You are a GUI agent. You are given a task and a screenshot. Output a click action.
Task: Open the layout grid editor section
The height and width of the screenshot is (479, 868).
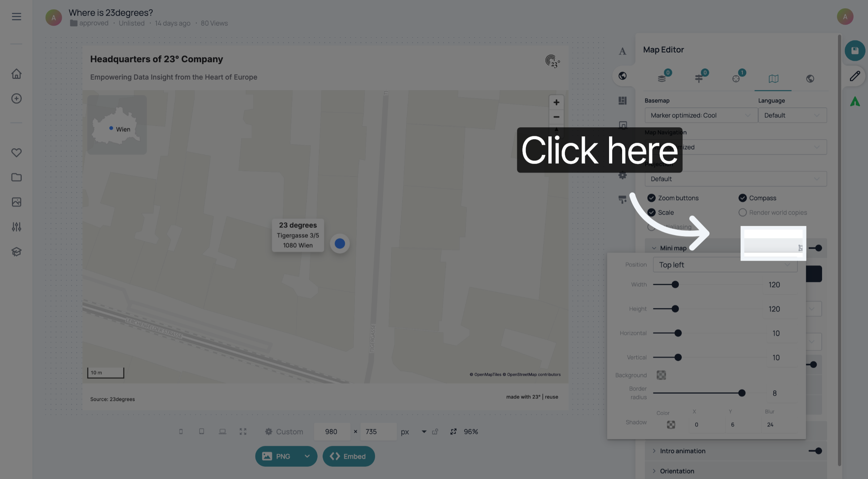[x=622, y=100]
